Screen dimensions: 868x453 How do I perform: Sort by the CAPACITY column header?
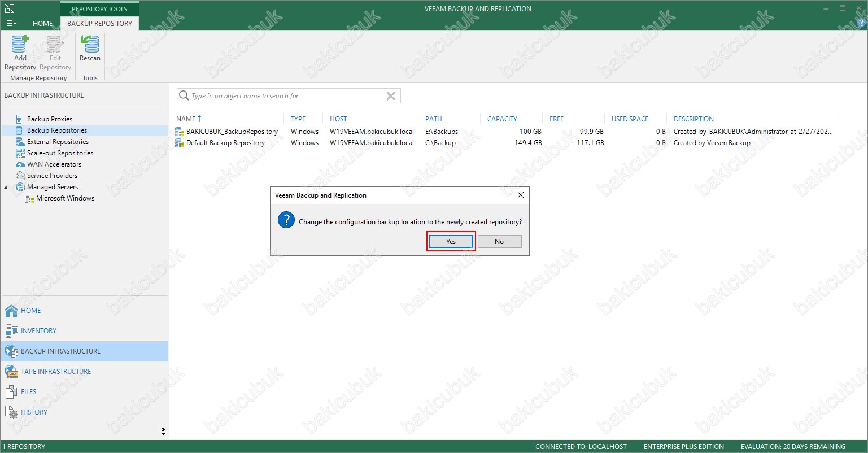click(x=502, y=119)
